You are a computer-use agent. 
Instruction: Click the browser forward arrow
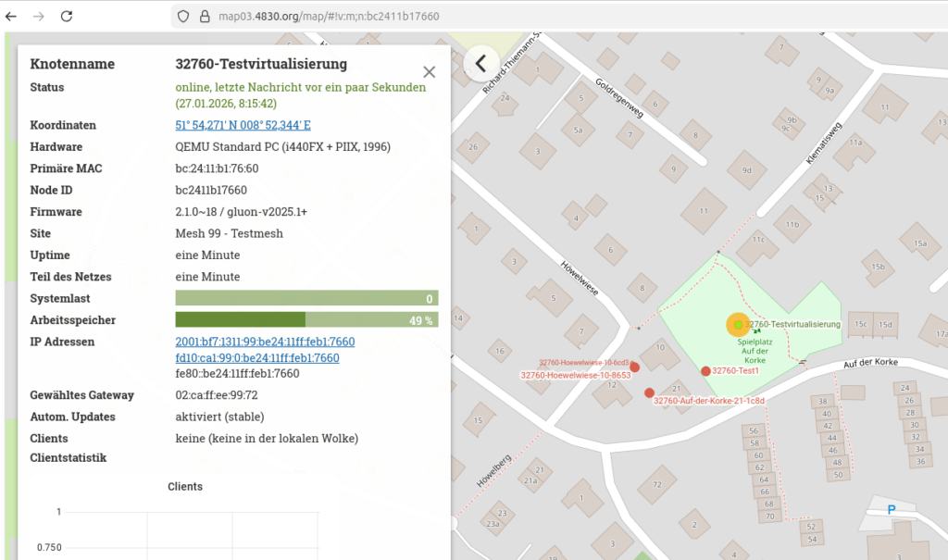pos(38,16)
